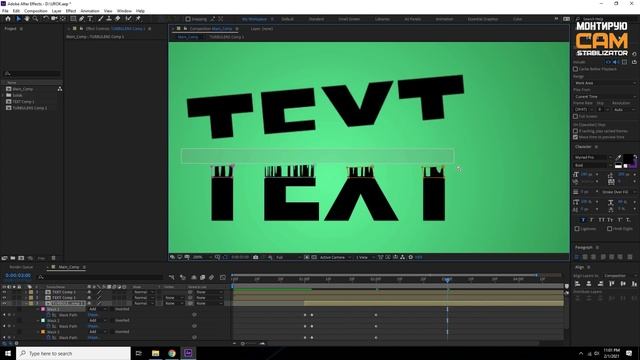Open Chrome from the Windows taskbar
Viewport: 640px width, 360px height.
(172, 353)
